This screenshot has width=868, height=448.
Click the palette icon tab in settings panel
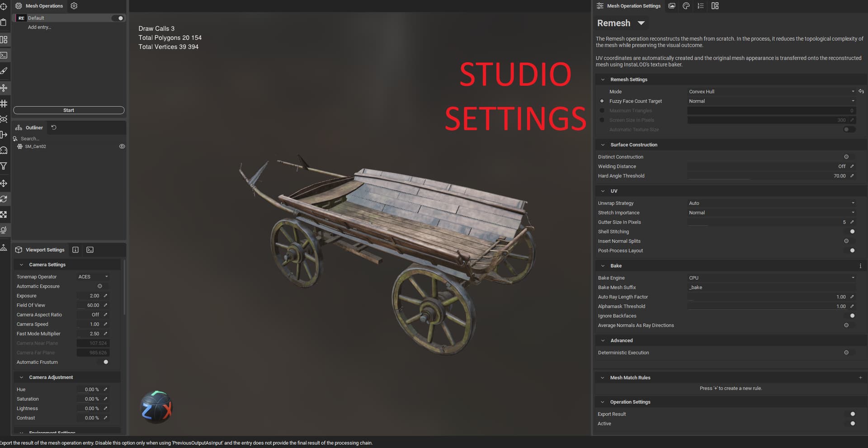(686, 6)
